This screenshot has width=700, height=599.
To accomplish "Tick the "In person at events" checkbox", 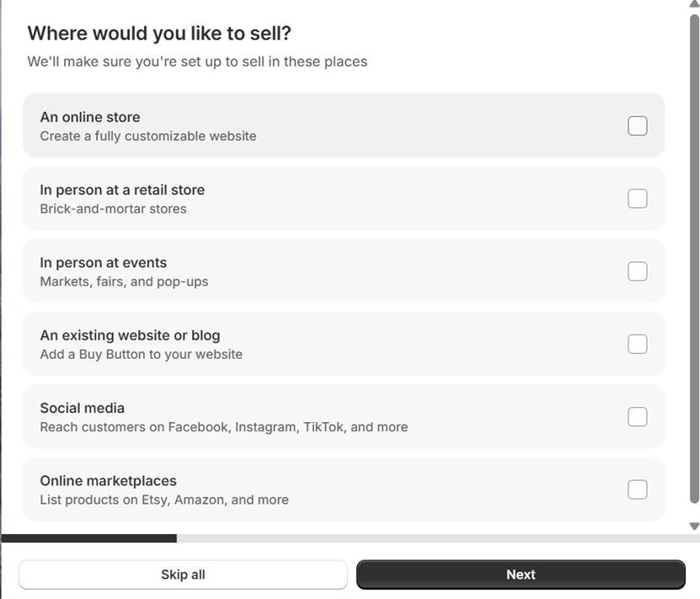I will pos(638,270).
